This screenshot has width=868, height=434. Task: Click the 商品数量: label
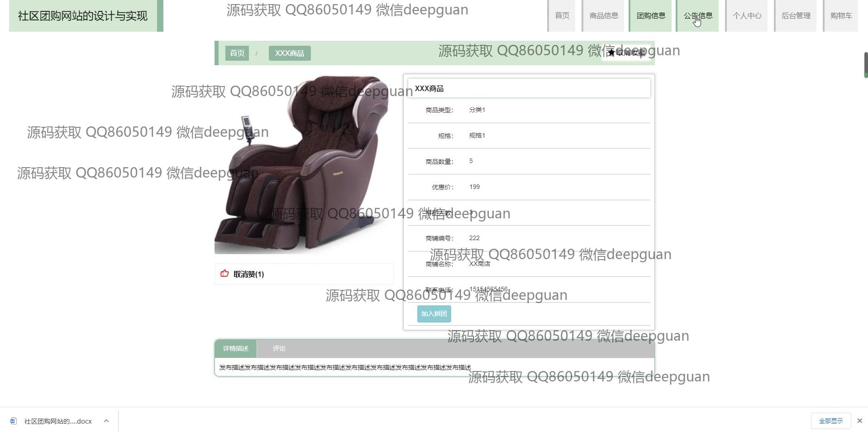[x=439, y=162]
